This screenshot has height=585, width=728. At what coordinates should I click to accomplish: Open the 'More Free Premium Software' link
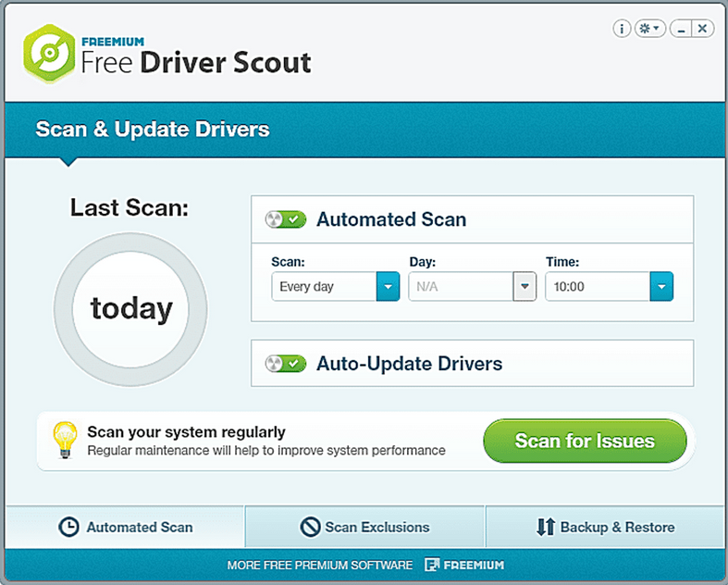[320, 565]
